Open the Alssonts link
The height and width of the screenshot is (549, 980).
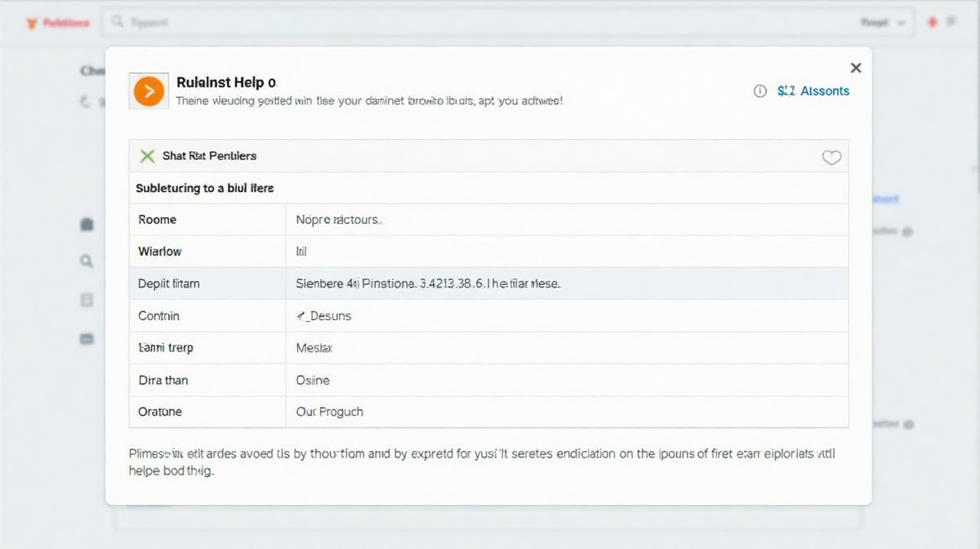[x=813, y=91]
